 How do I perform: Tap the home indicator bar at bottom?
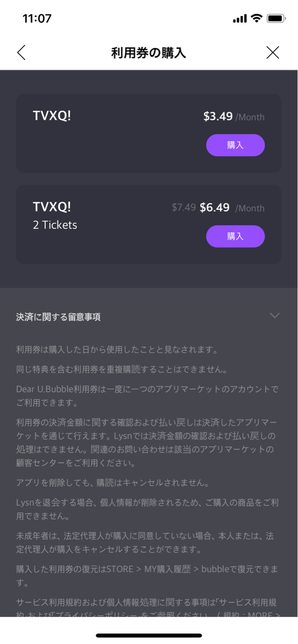[x=149, y=635]
